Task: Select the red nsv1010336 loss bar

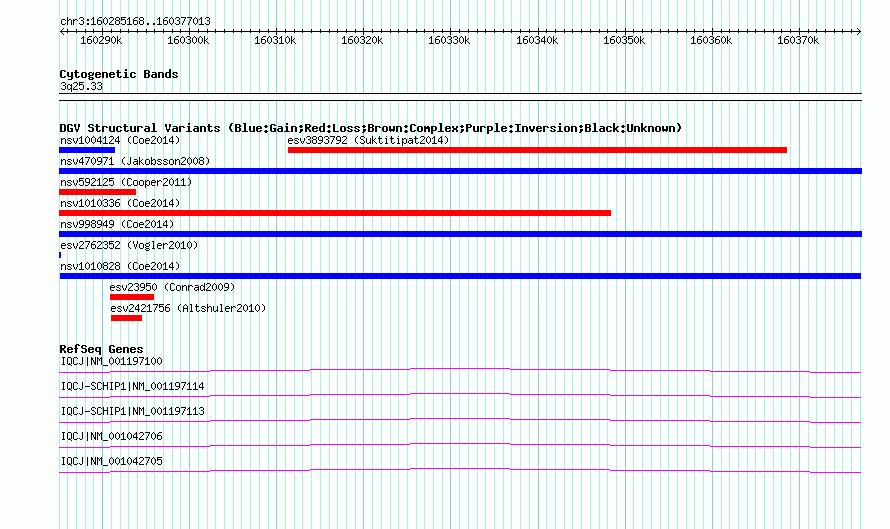Action: coord(335,213)
